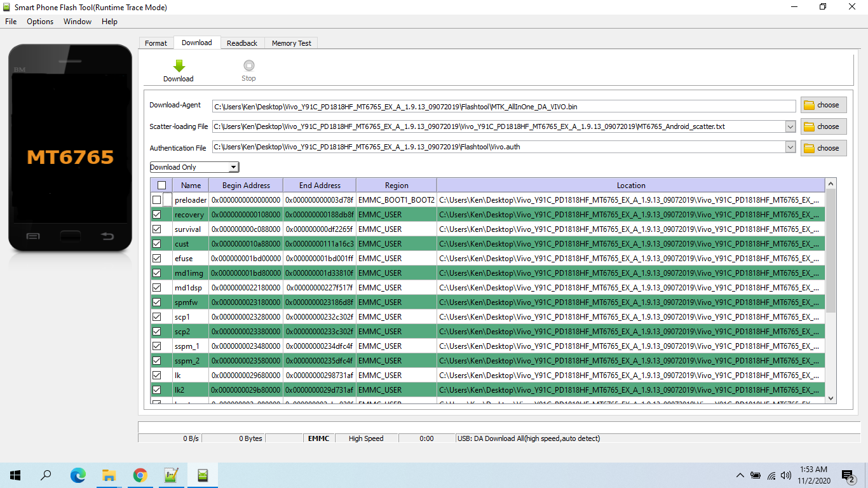Image resolution: width=868 pixels, height=488 pixels.
Task: Open the Download Only mode dropdown
Action: [194, 167]
